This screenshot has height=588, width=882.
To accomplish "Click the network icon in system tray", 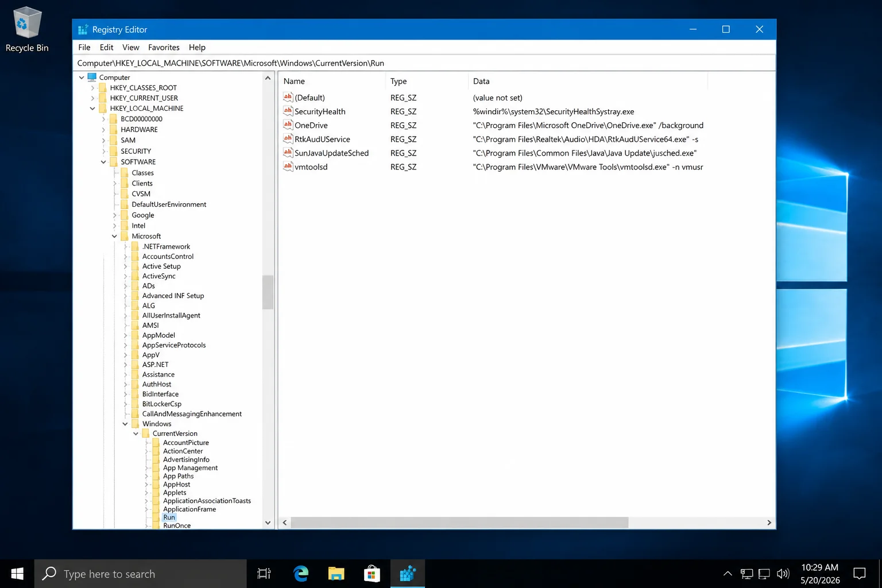I will tap(746, 574).
